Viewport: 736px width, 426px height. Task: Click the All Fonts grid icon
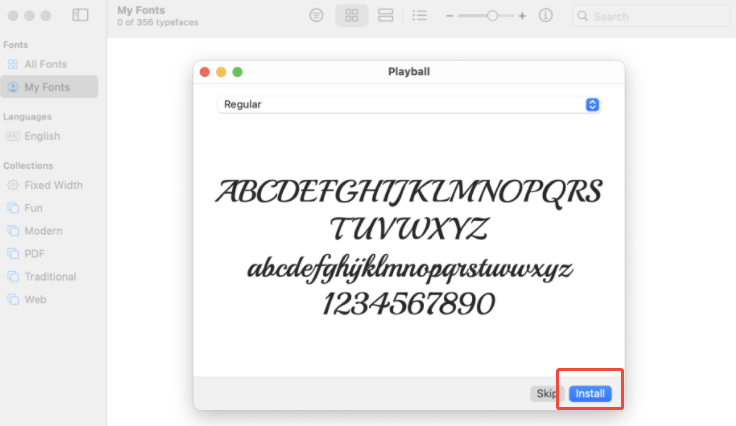point(13,64)
